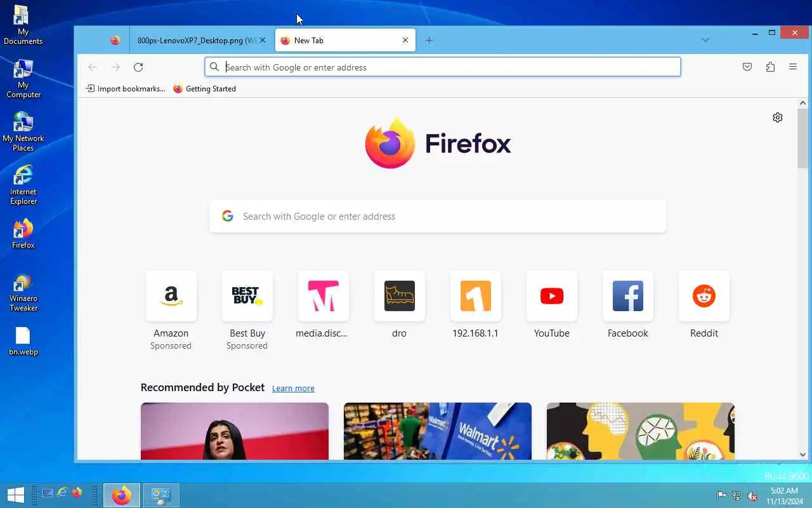Open the Windows Start button

click(15, 495)
